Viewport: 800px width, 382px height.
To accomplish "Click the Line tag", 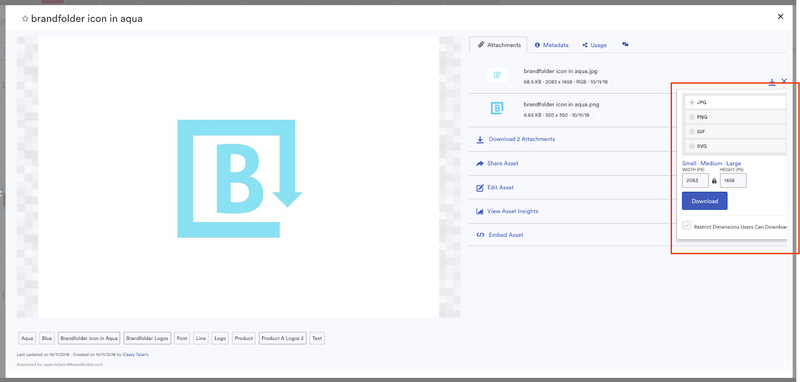I will pyautogui.click(x=201, y=338).
